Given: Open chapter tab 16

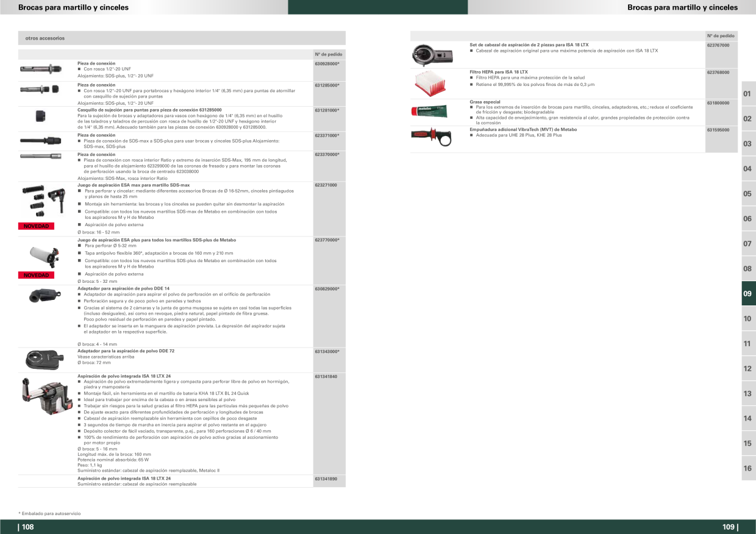Looking at the screenshot, I should tap(748, 469).
